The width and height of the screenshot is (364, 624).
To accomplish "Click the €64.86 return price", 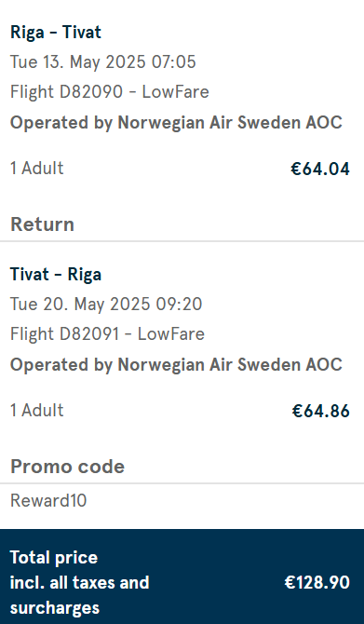I will (320, 411).
